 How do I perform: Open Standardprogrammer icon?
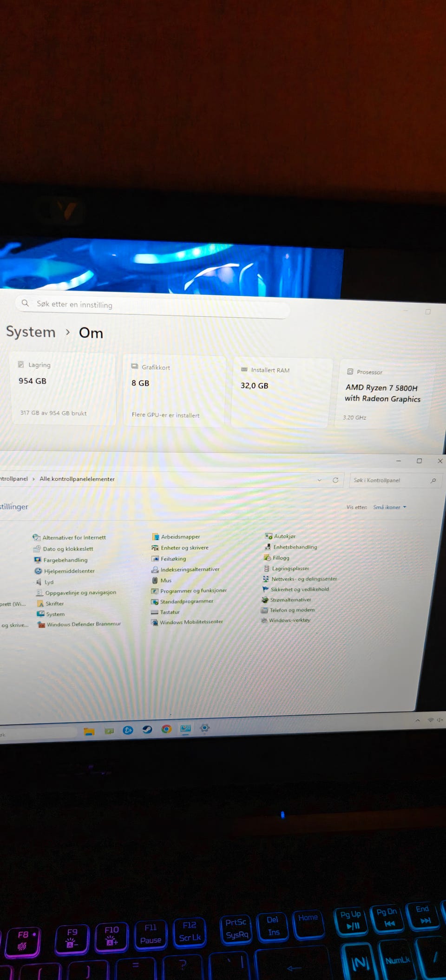coord(155,601)
